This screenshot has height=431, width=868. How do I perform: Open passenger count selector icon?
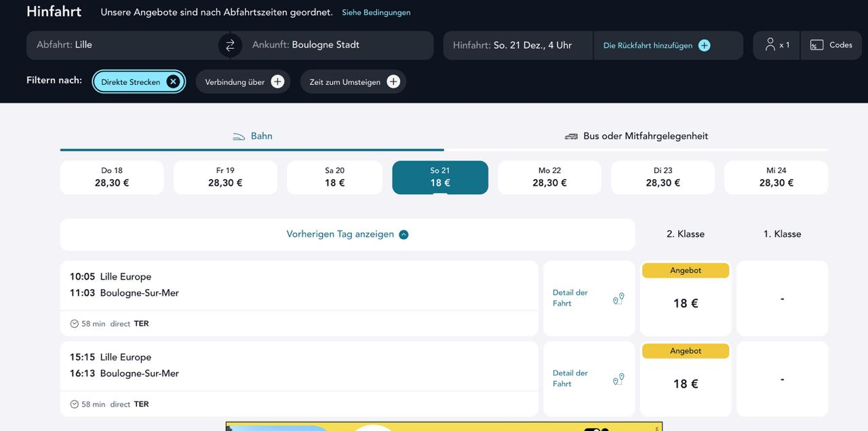pyautogui.click(x=770, y=45)
